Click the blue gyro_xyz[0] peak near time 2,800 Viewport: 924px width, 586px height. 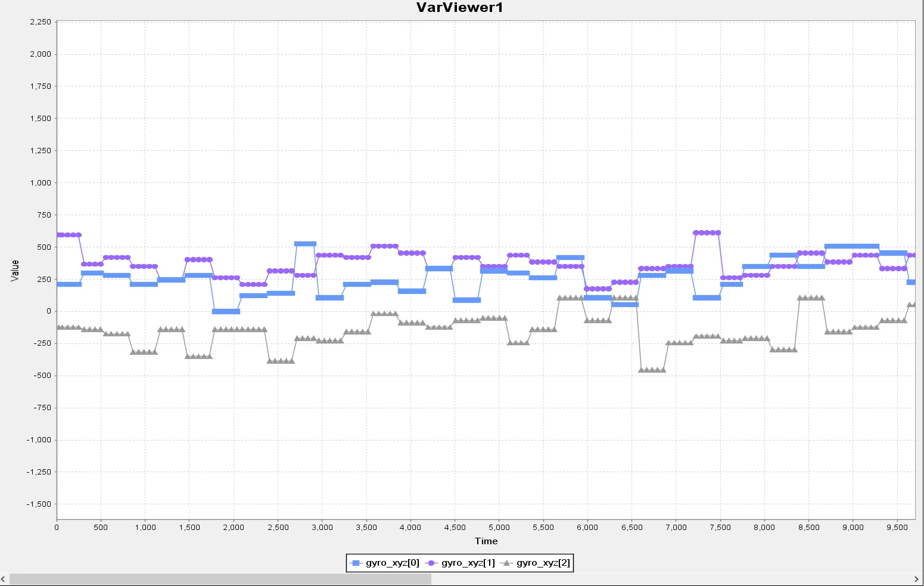(305, 244)
